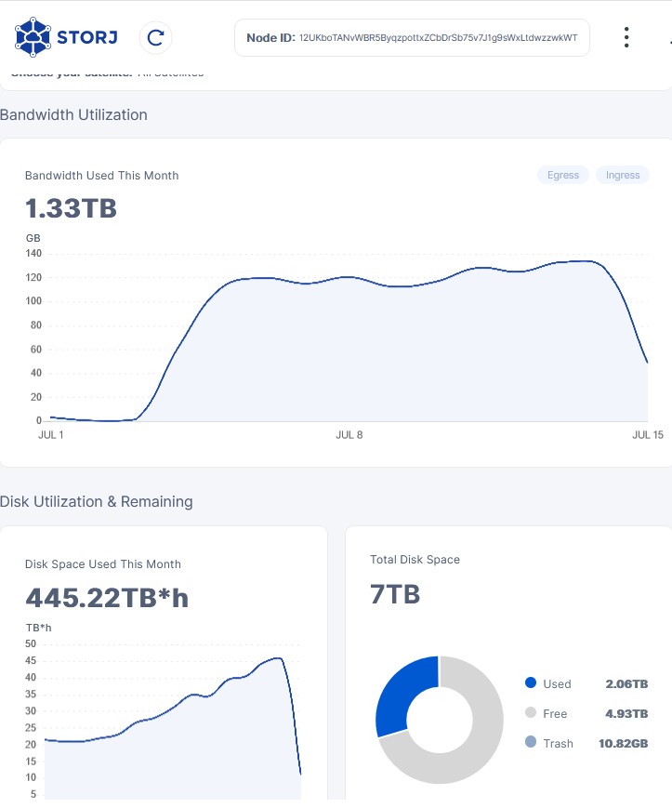Click the Bandwidth Utilization section heading

pyautogui.click(x=74, y=115)
